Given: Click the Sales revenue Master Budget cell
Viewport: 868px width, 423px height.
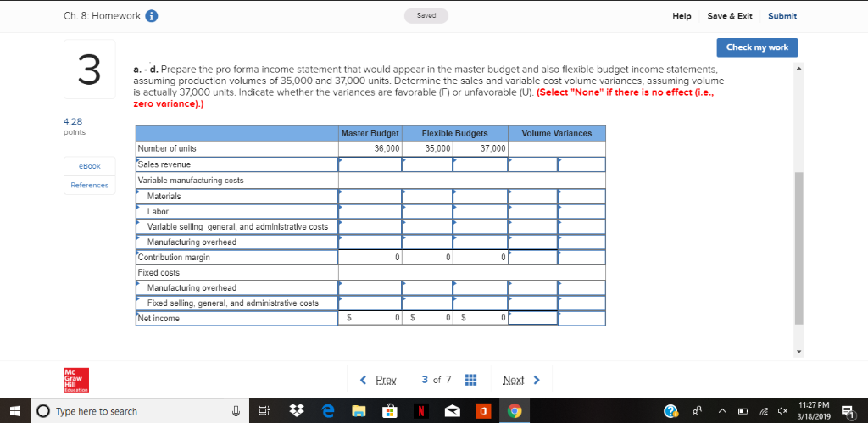Looking at the screenshot, I should pyautogui.click(x=370, y=164).
